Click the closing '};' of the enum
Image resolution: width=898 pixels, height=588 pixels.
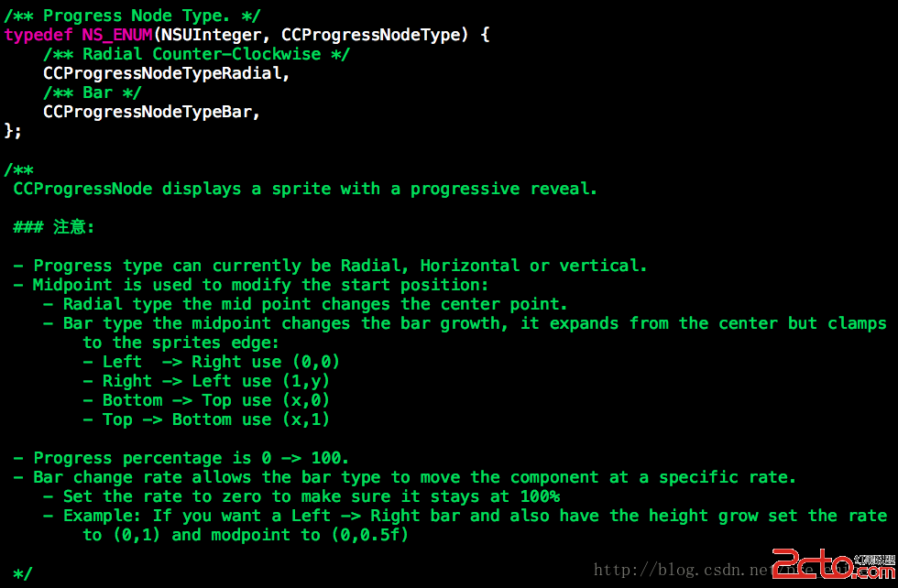tap(13, 131)
